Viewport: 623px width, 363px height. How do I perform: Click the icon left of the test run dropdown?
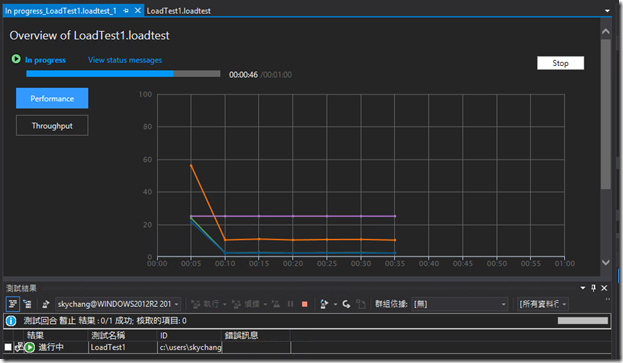(x=46, y=304)
